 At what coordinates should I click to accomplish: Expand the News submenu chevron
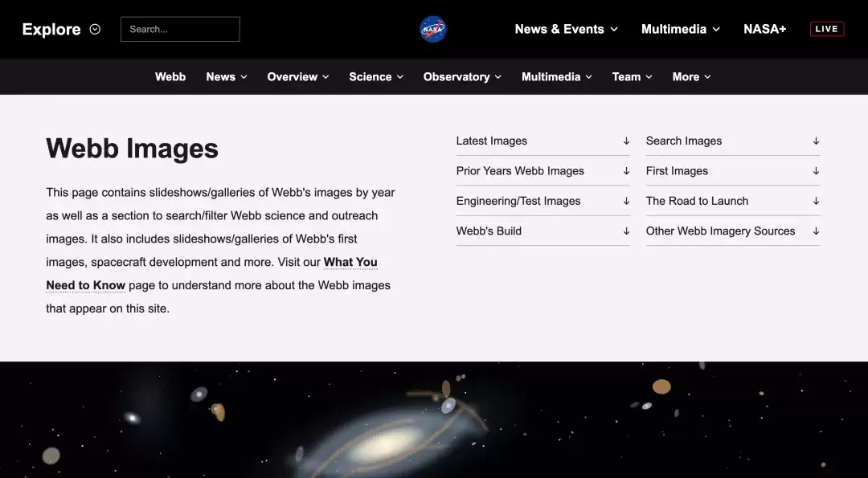pos(244,77)
